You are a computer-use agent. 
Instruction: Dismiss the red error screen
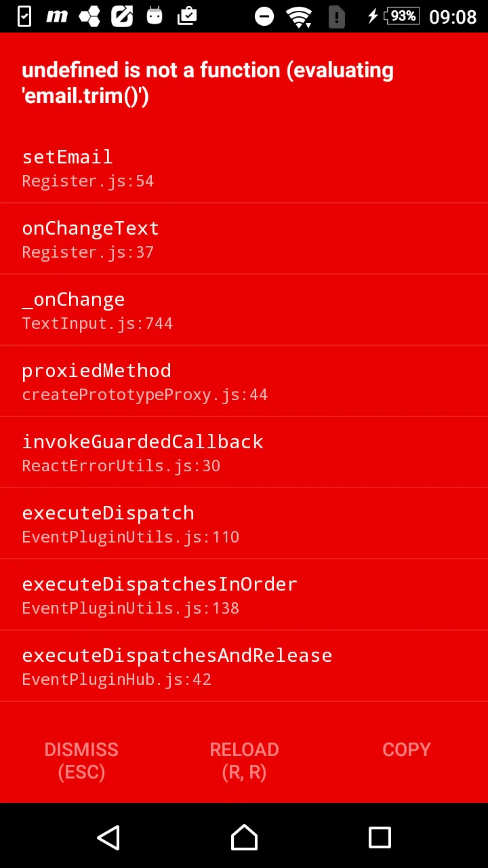(81, 760)
